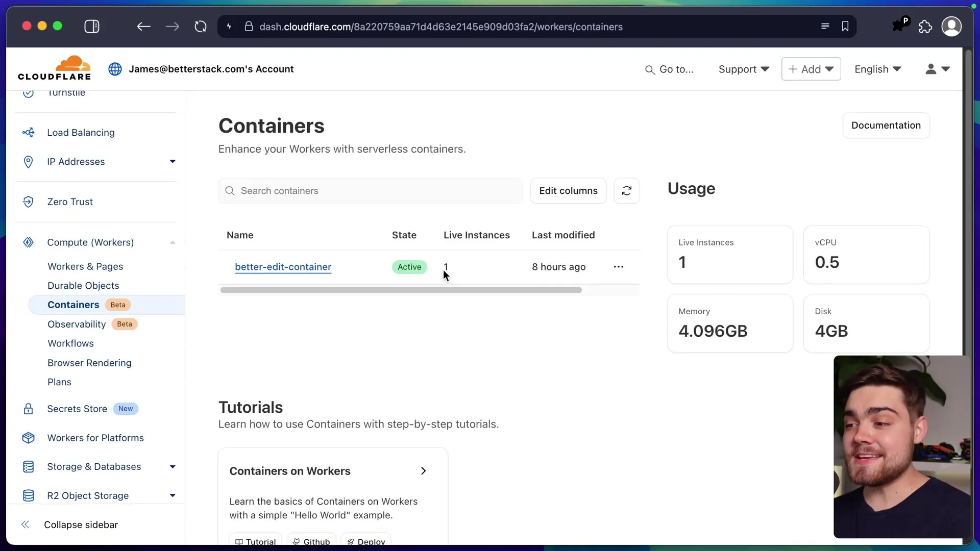This screenshot has width=980, height=551.
Task: Open the pinned extension icon with P badge
Action: [x=900, y=25]
